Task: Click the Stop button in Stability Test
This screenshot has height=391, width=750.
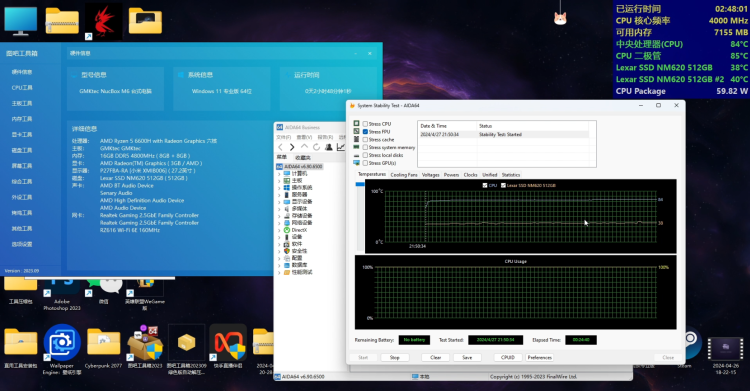Action: (x=395, y=357)
